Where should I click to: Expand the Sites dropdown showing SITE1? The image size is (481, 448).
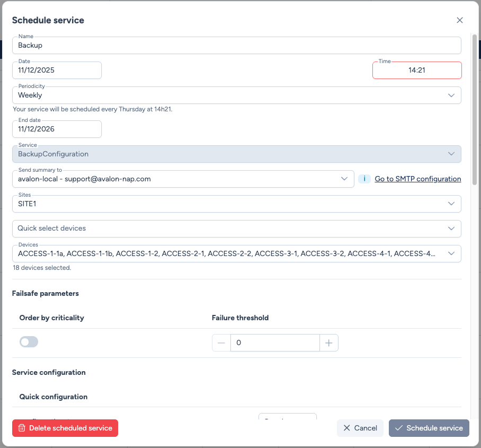pos(451,204)
